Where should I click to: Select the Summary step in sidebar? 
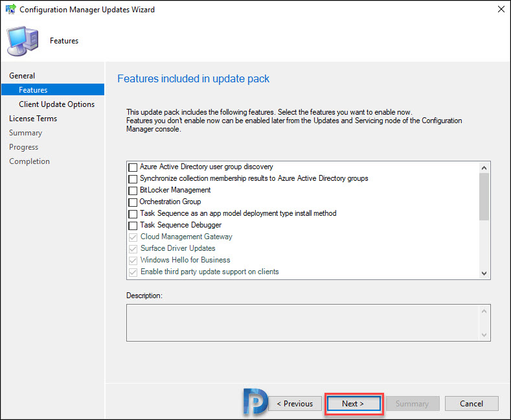coord(25,133)
